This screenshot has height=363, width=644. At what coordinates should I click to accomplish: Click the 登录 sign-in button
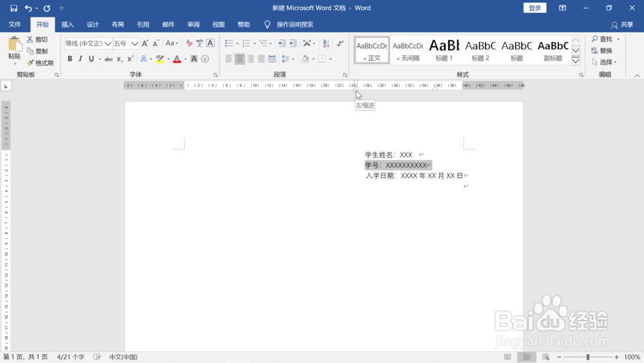coord(535,8)
